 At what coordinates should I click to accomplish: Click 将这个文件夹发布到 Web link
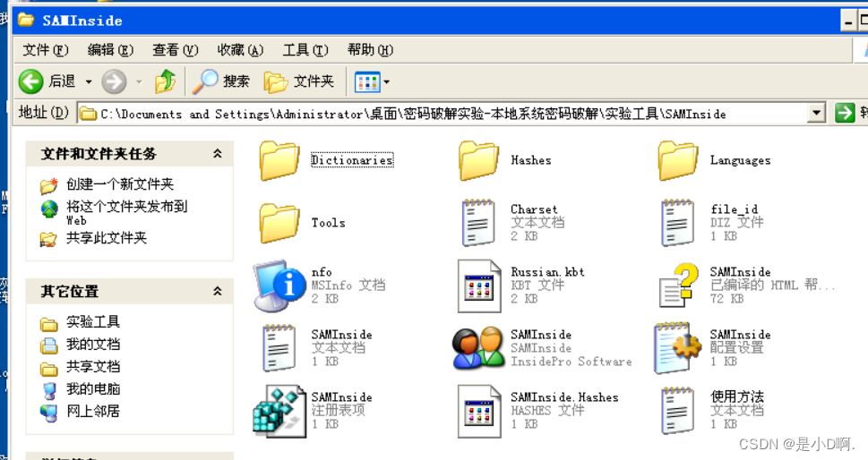point(127,213)
